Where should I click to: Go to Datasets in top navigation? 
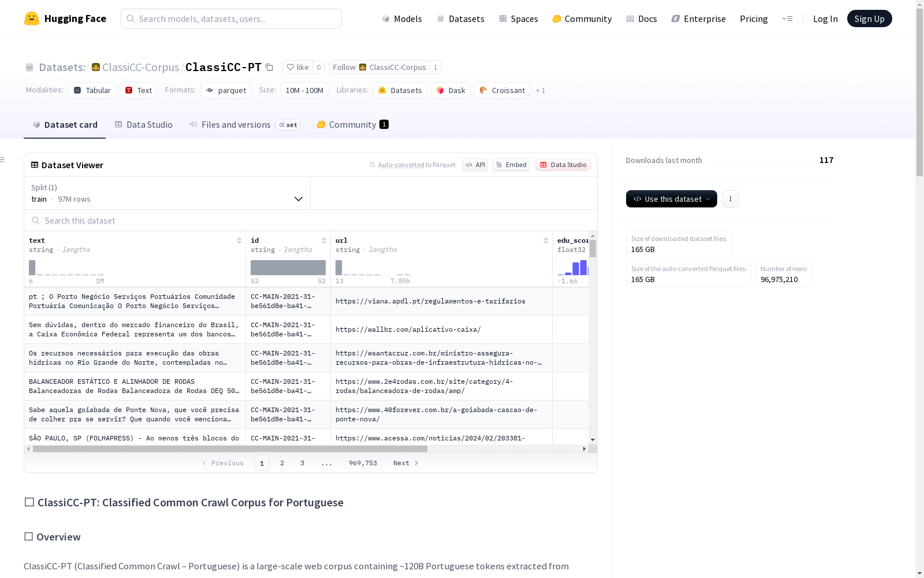click(x=460, y=18)
